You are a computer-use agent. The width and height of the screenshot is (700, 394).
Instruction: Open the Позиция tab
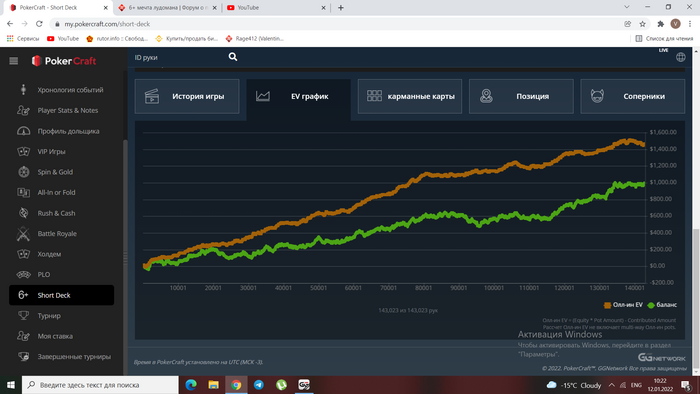pos(521,96)
